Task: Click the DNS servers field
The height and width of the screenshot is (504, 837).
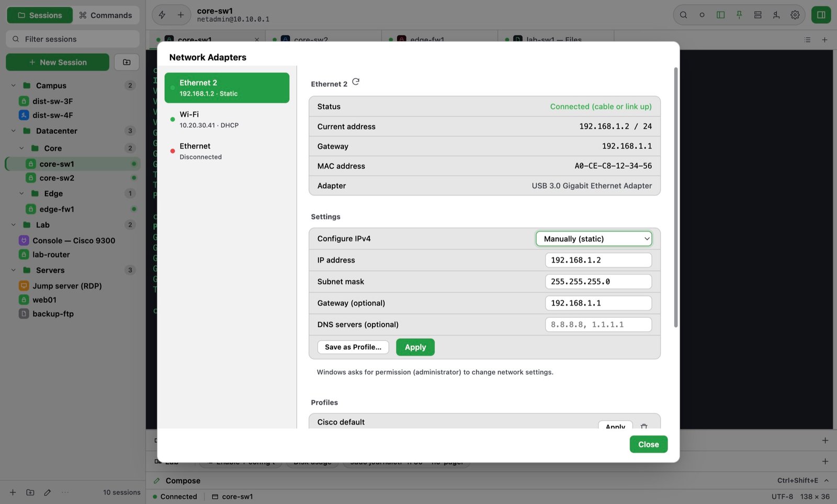Action: [x=598, y=325]
